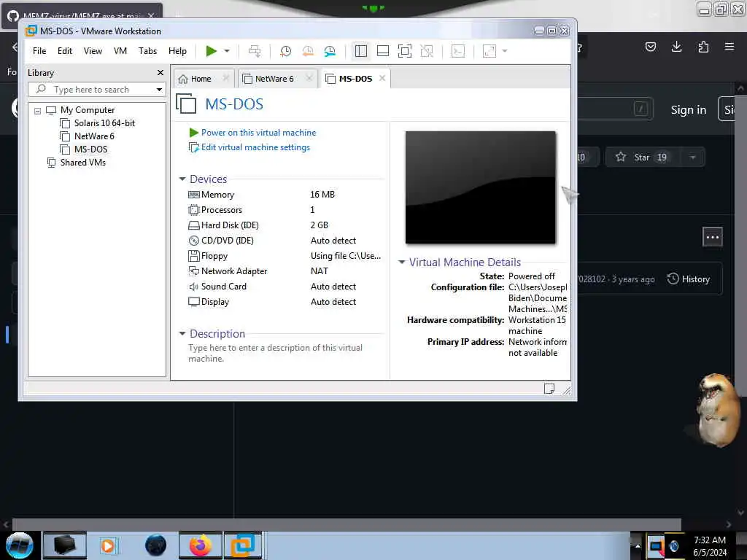The width and height of the screenshot is (747, 560).
Task: Open Firefox downloads toolbar icon
Action: point(676,46)
